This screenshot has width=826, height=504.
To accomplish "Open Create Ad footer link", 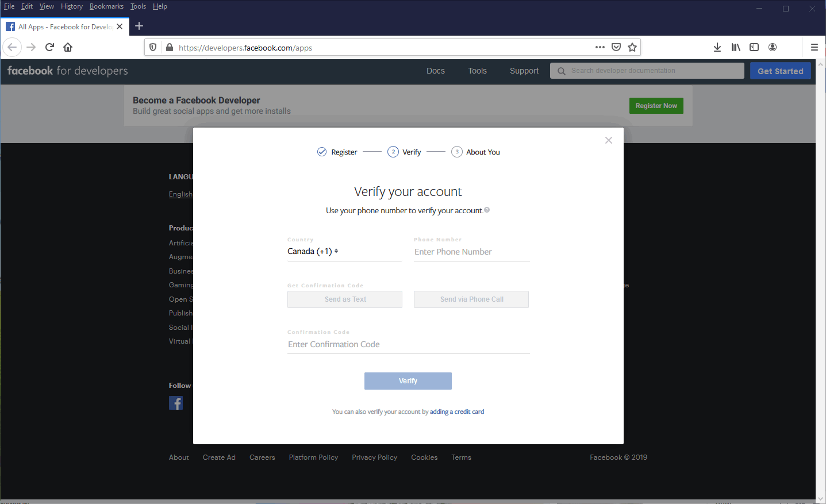I will pyautogui.click(x=219, y=457).
